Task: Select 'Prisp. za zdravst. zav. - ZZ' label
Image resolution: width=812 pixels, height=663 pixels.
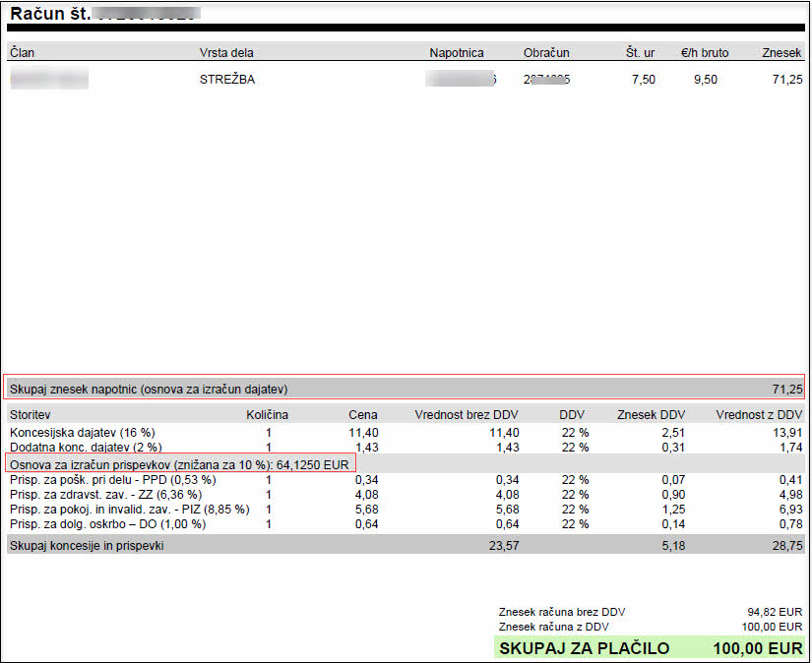Action: [x=105, y=495]
